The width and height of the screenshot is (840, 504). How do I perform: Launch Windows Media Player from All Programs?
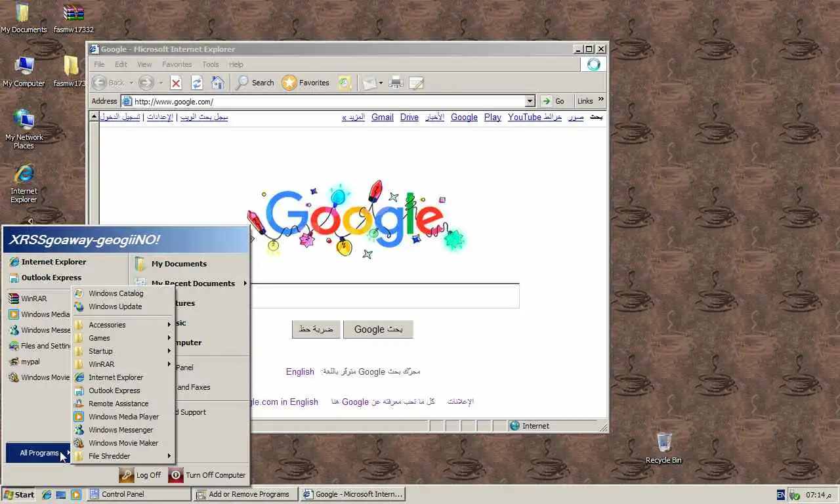pos(122,417)
